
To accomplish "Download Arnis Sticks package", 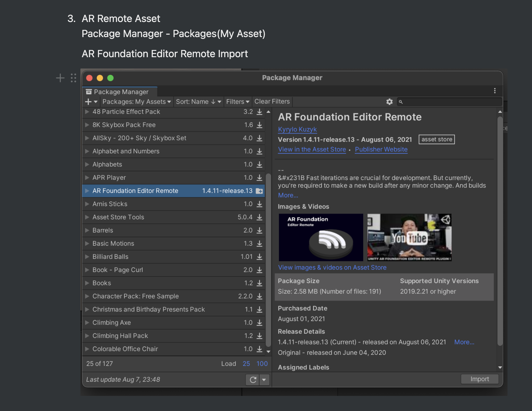I will tap(259, 204).
